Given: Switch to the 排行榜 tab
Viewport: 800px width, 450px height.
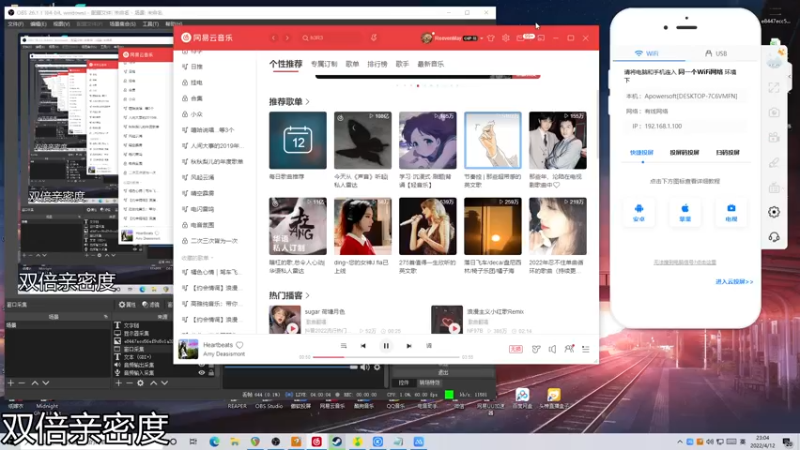Looking at the screenshot, I should click(377, 64).
